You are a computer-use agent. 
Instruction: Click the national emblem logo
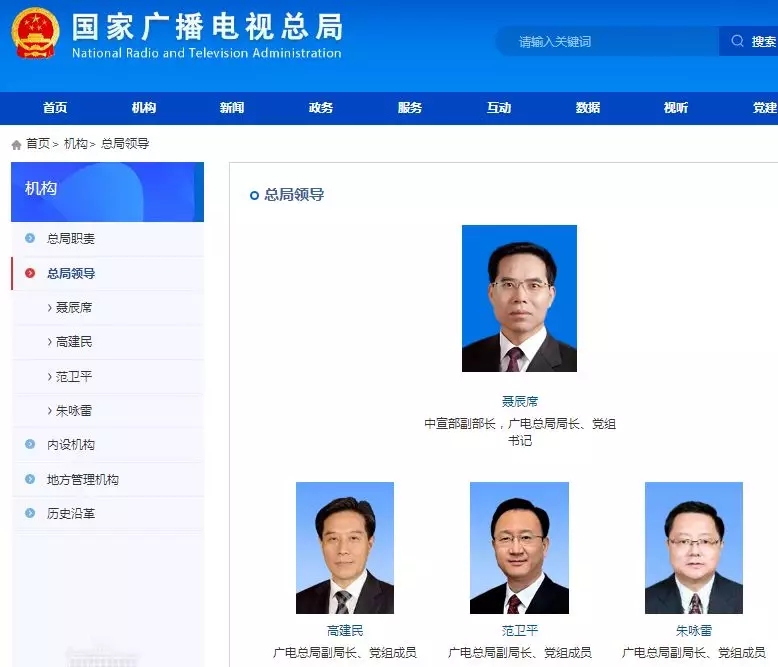click(36, 34)
